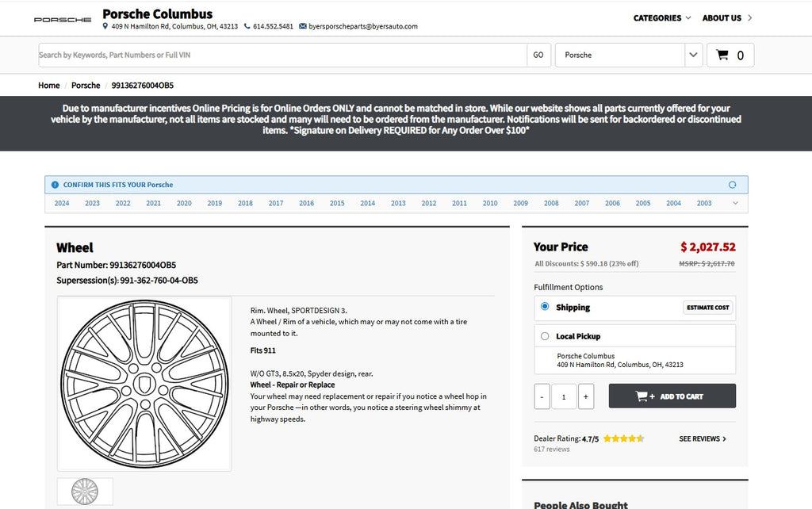Click the Porsche logo in header
The height and width of the screenshot is (509, 812).
pyautogui.click(x=63, y=20)
